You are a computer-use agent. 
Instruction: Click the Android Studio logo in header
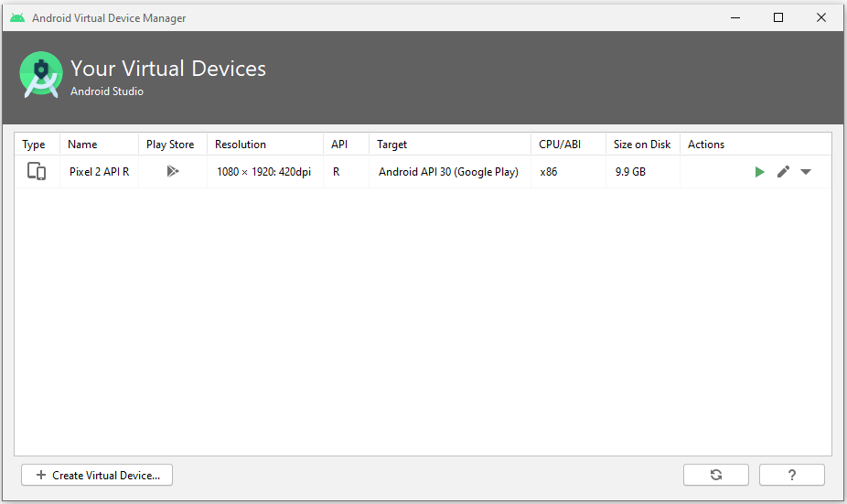tap(40, 74)
